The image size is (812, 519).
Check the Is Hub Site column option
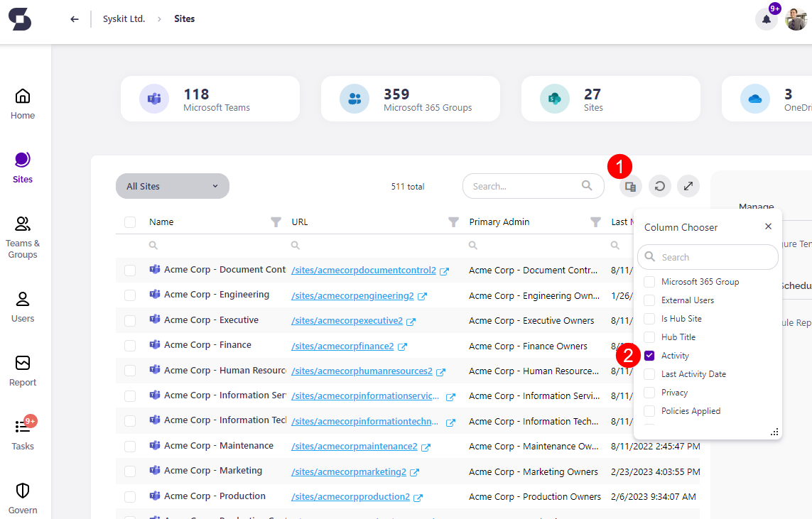coord(649,318)
